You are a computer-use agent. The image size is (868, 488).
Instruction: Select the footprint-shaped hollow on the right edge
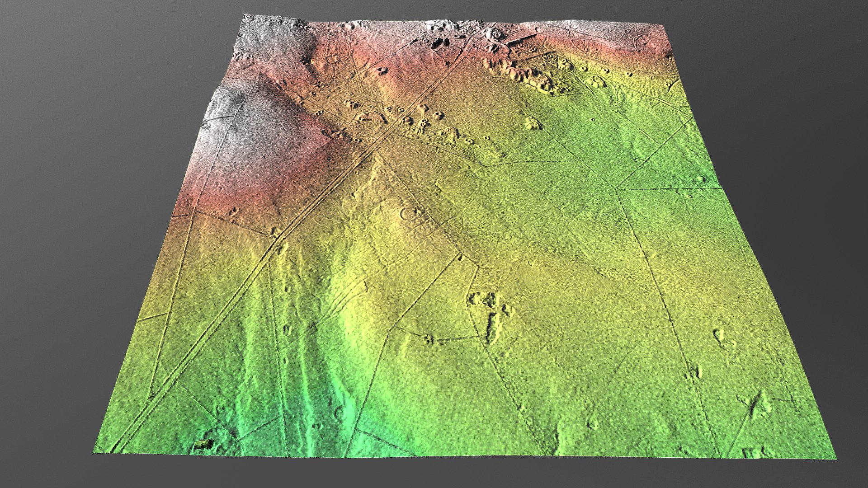(719, 337)
